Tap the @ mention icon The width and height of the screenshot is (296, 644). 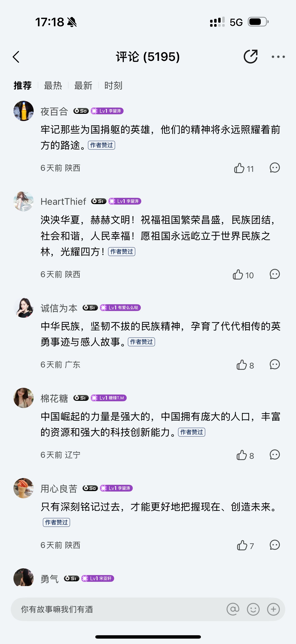233,609
